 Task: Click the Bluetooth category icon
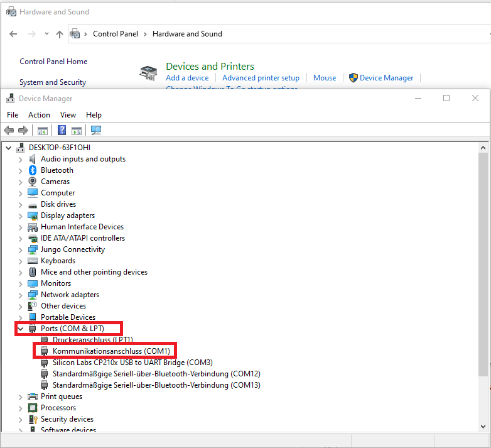click(33, 170)
